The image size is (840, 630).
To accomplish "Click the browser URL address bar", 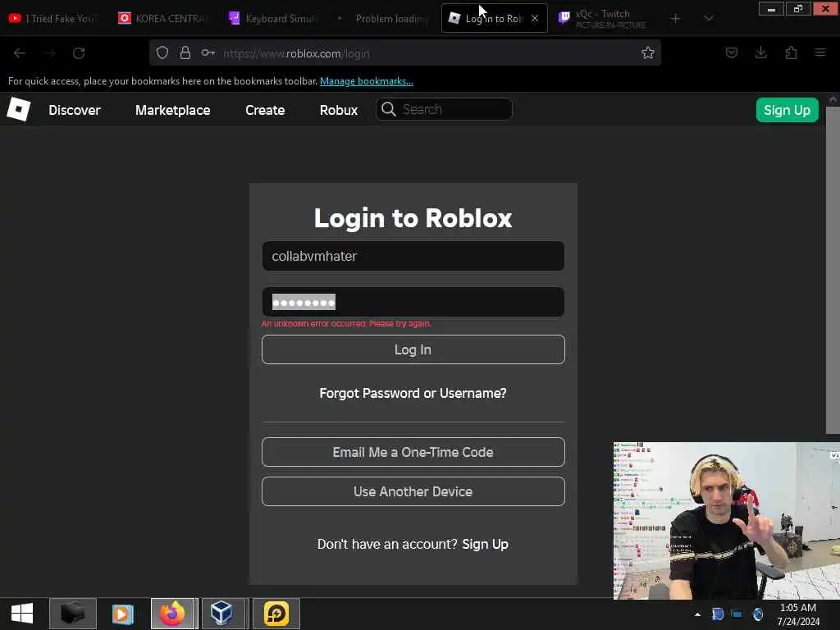I will [x=405, y=53].
